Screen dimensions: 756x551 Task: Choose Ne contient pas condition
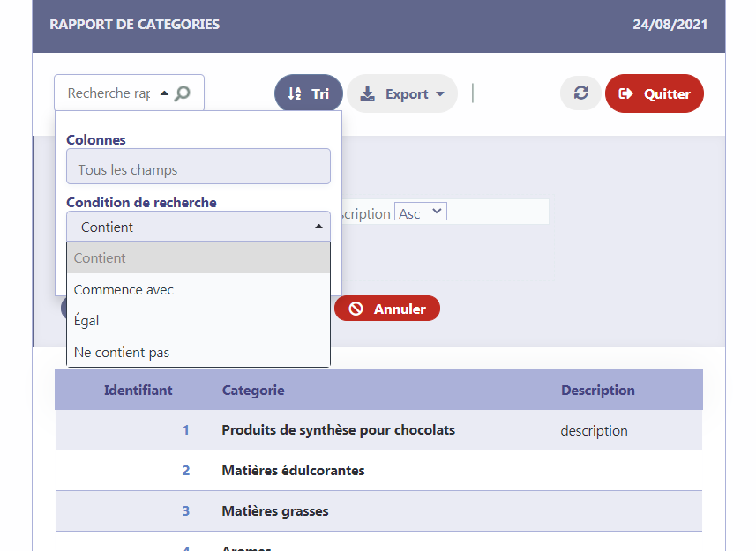(x=198, y=352)
